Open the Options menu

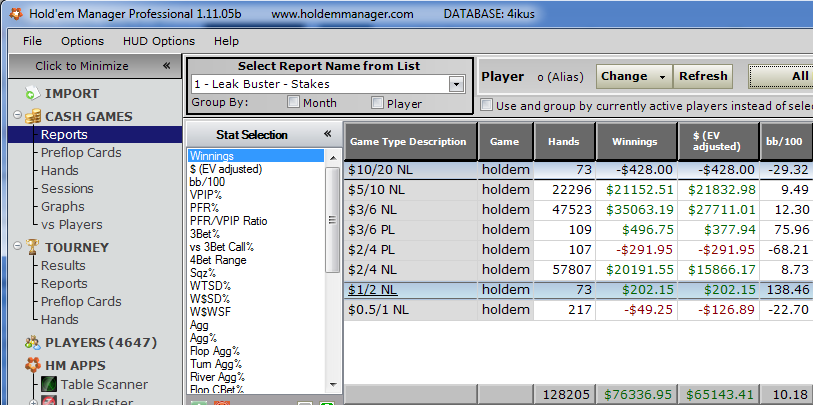[82, 41]
